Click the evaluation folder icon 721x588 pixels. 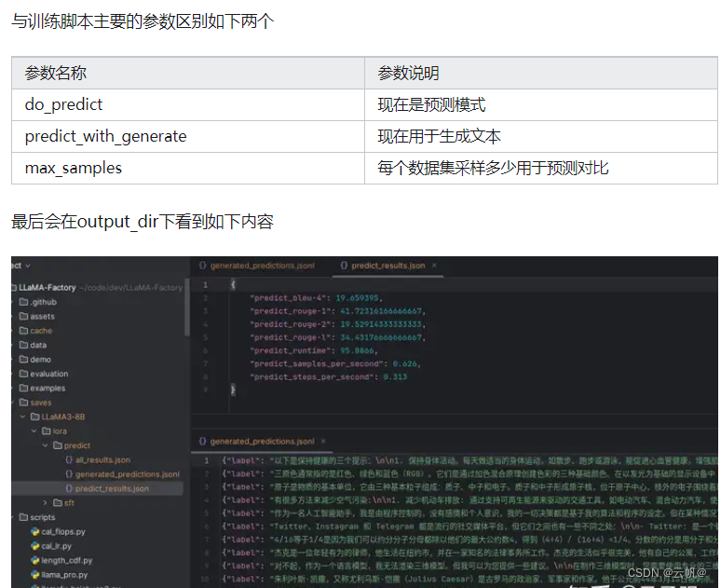click(23, 374)
